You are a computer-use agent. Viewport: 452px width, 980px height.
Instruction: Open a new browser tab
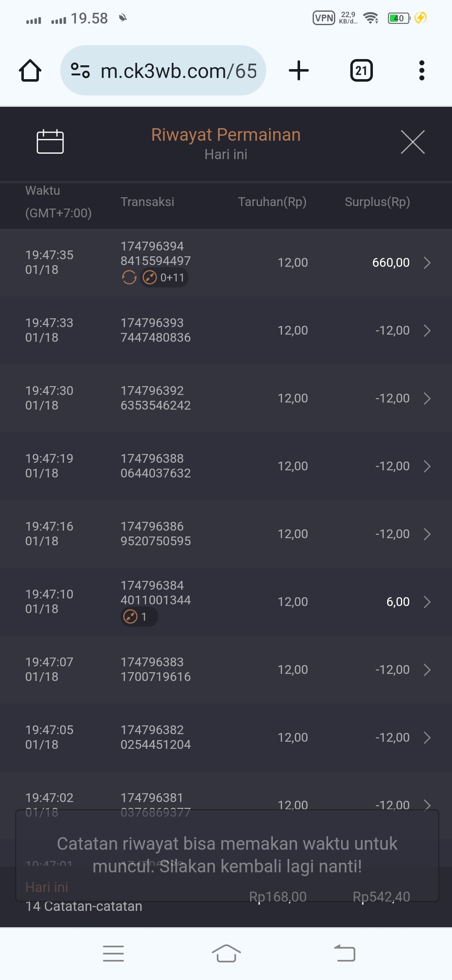[299, 70]
